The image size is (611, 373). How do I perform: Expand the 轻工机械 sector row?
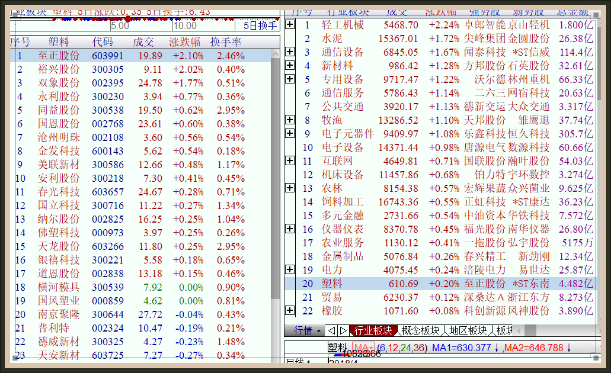click(290, 25)
